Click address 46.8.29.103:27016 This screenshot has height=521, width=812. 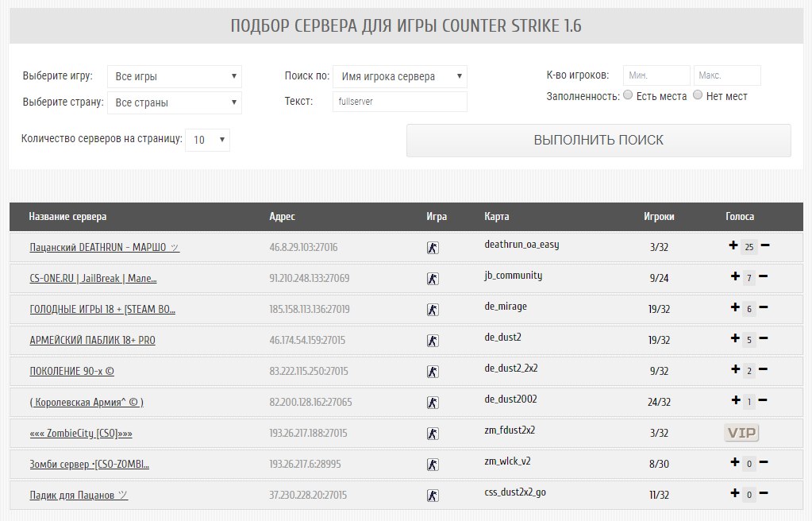point(303,247)
